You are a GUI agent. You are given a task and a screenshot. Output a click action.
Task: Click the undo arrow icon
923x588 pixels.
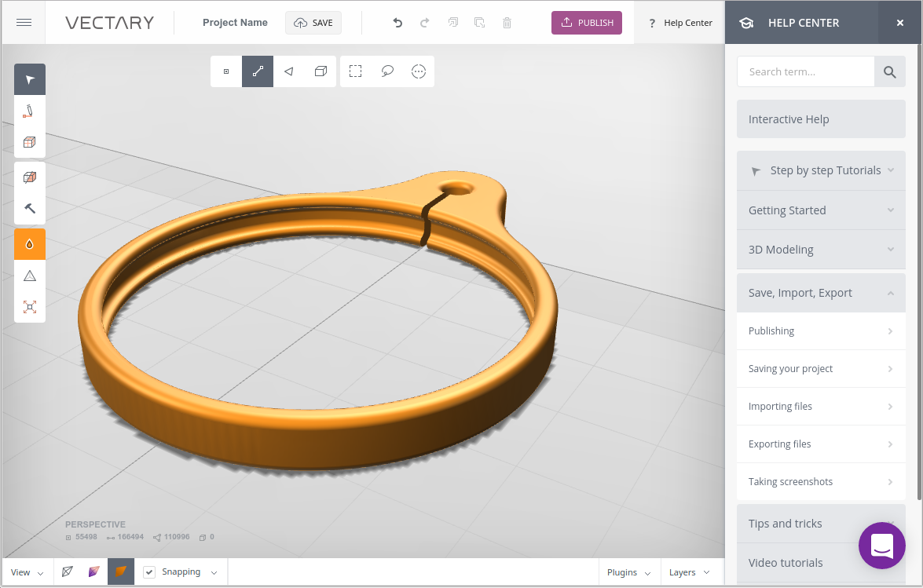(397, 23)
